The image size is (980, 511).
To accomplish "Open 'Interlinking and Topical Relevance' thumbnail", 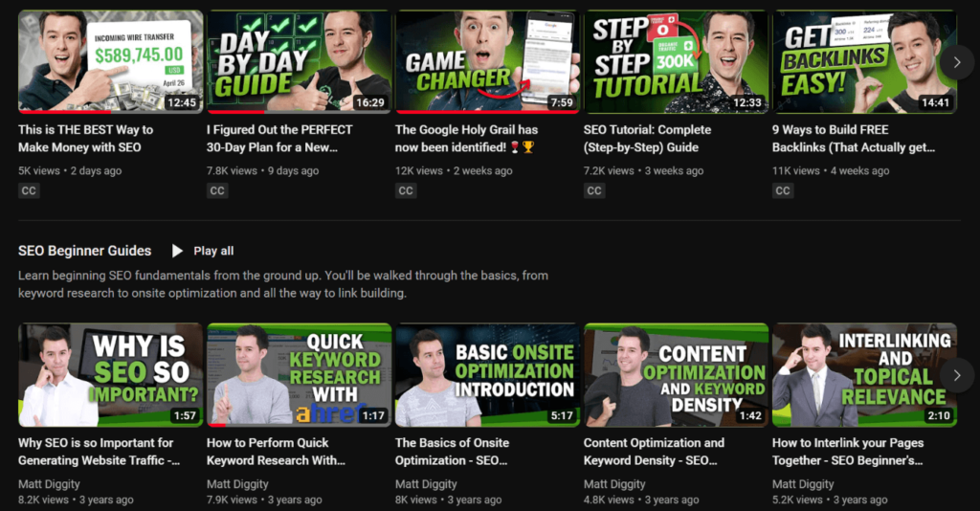I will (x=864, y=375).
